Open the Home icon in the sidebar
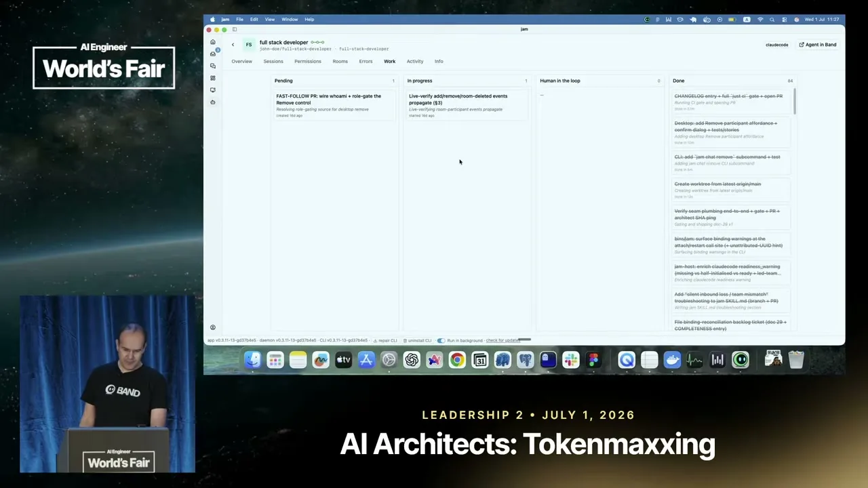 (213, 42)
